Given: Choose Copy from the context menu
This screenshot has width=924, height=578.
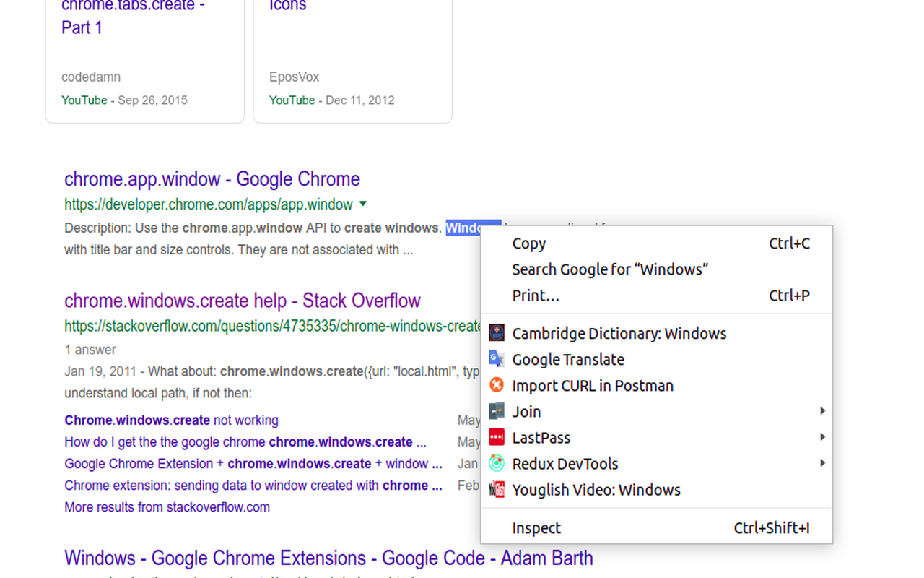Looking at the screenshot, I should pos(657,243).
